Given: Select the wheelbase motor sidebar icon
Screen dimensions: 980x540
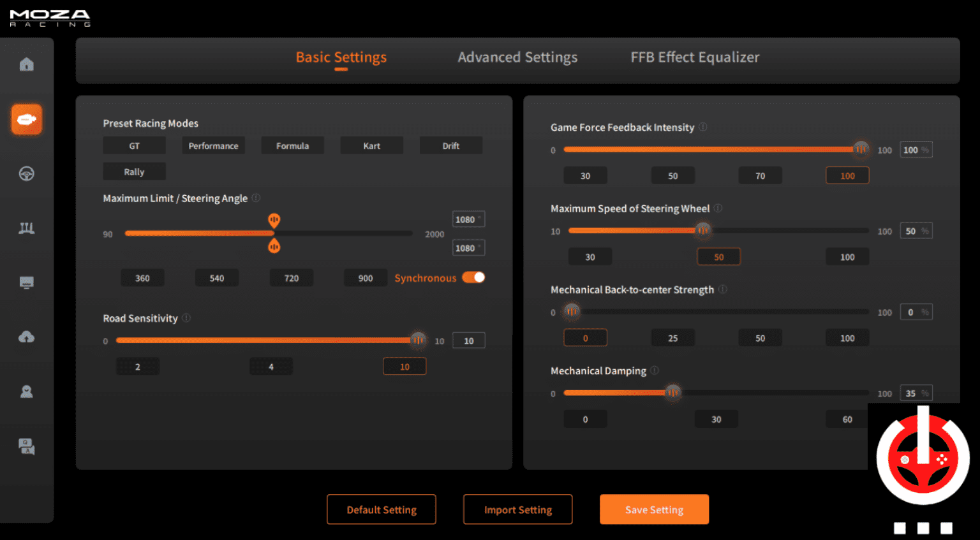Looking at the screenshot, I should tap(26, 119).
